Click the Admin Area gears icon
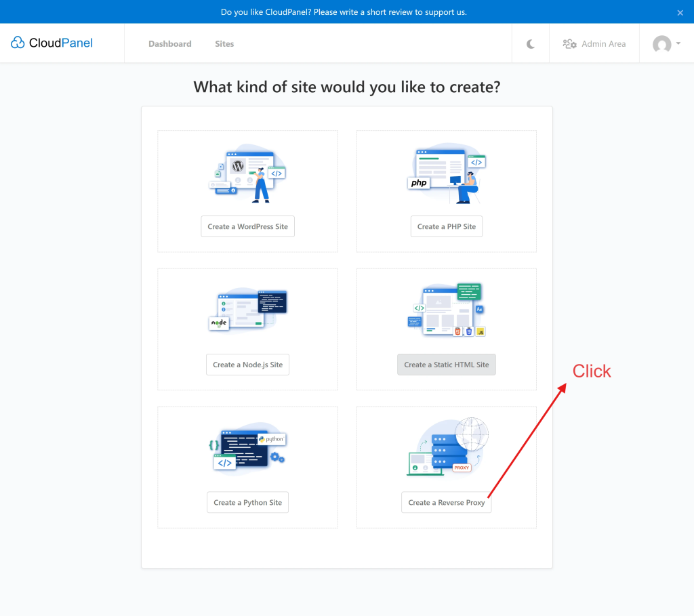Image resolution: width=694 pixels, height=616 pixels. point(569,44)
